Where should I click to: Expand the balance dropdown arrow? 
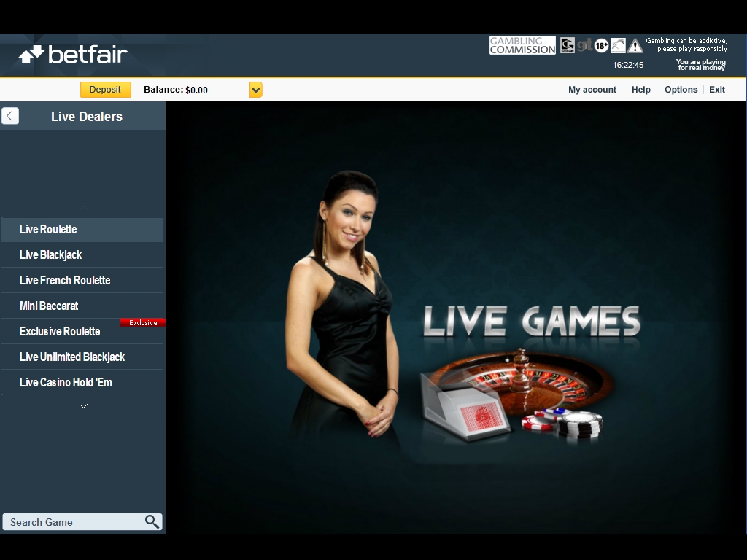click(255, 90)
